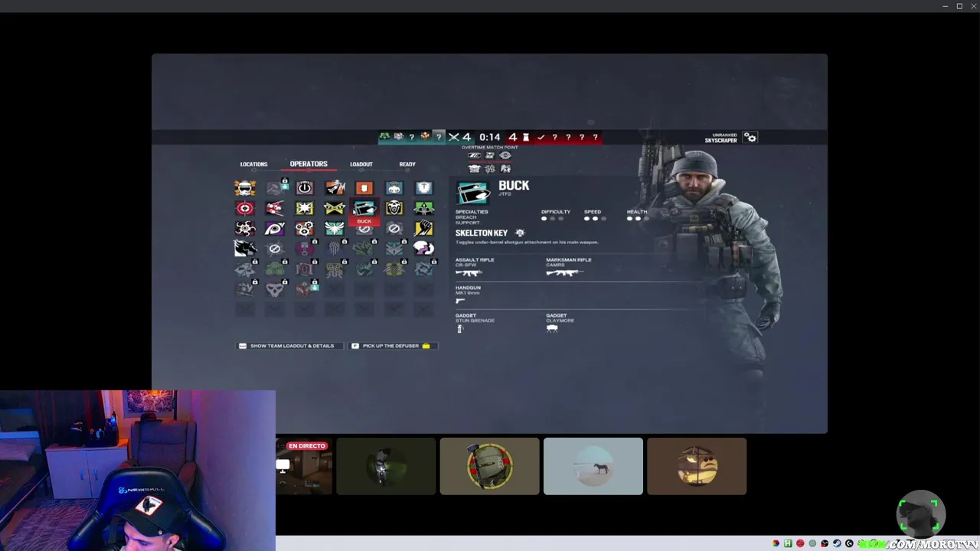Select the Hibana operator icon
The height and width of the screenshot is (551, 980).
245,228
